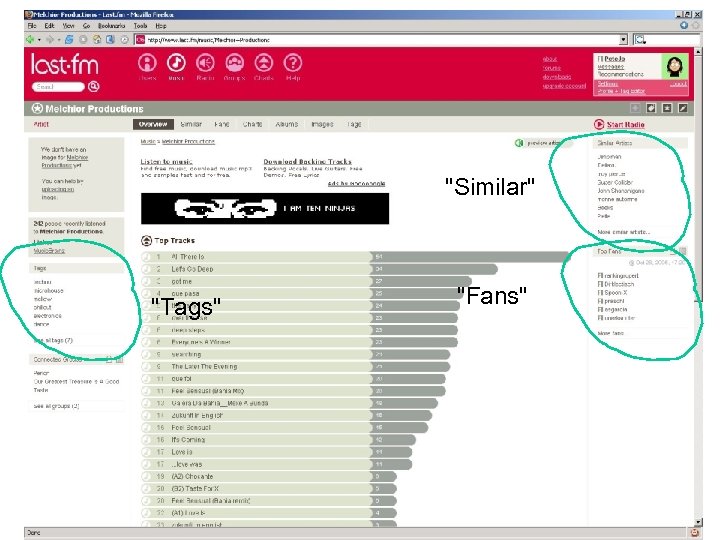This screenshot has width=720, height=540.
Task: Reload the page with the Firefox reload icon
Action: (x=69, y=39)
